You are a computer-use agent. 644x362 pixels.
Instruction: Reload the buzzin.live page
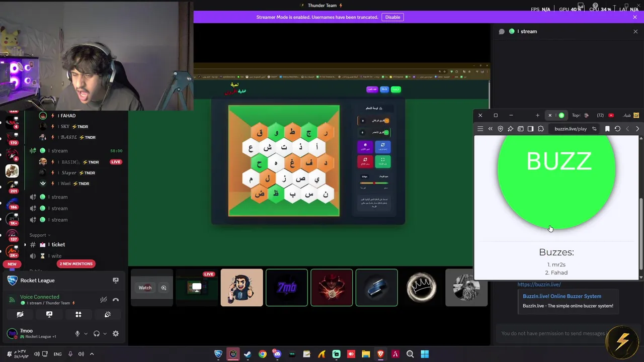(617, 129)
